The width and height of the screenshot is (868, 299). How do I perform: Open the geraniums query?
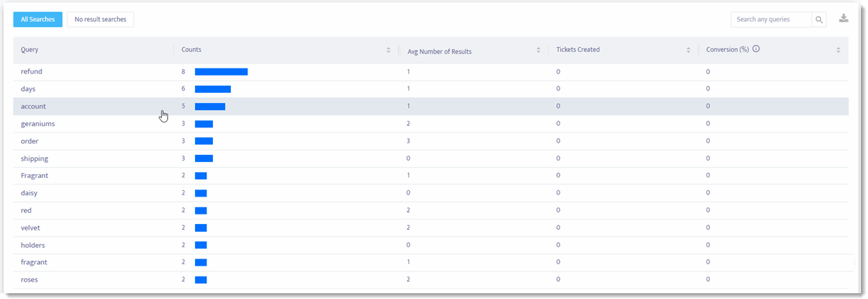tap(38, 124)
